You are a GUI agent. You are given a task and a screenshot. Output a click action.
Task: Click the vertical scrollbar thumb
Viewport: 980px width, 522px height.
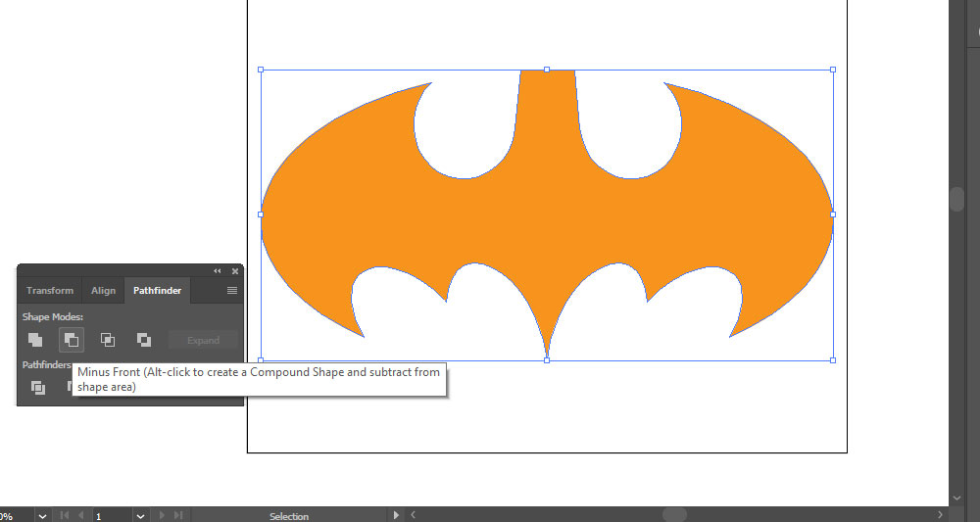click(956, 200)
